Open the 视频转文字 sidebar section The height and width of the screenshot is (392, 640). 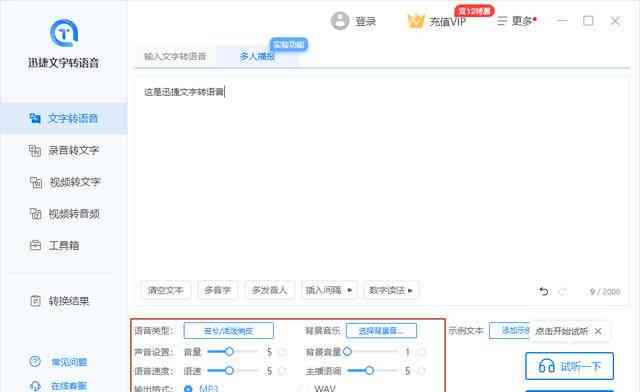tap(64, 182)
